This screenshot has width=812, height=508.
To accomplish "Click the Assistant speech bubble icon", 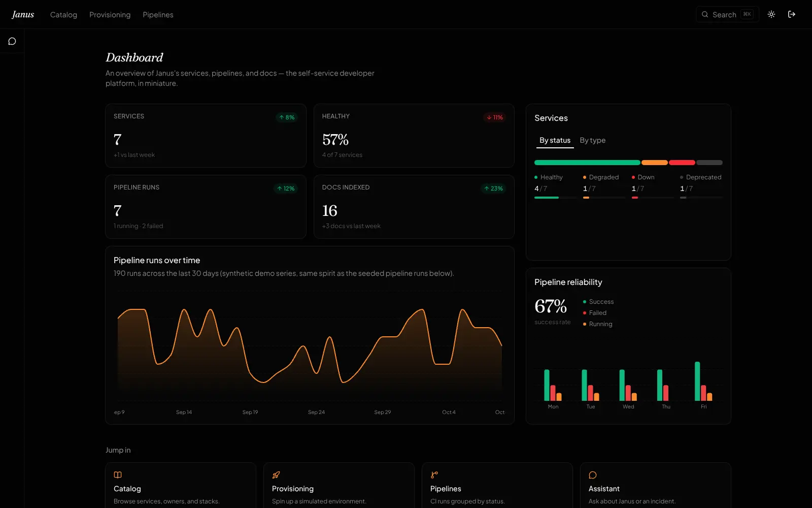I will coord(593,475).
